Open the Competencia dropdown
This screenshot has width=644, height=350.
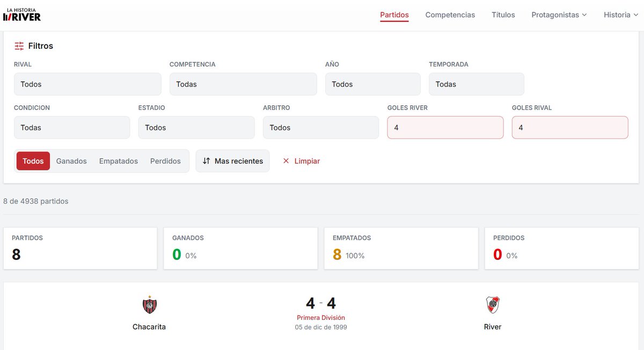coord(243,84)
